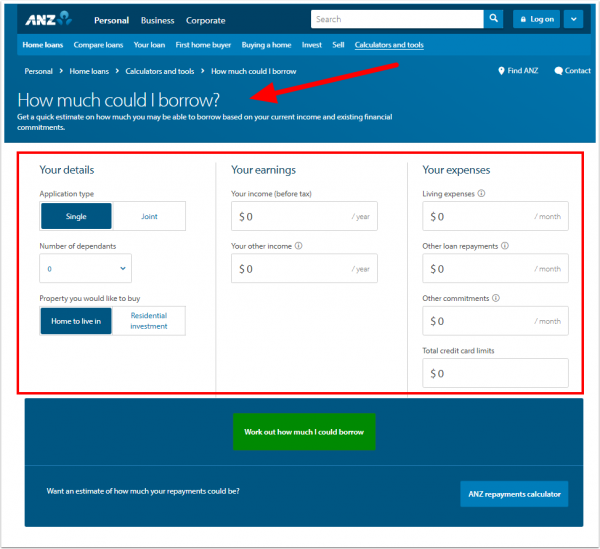Show info for Living expenses
Image resolution: width=600 pixels, height=549 pixels.
click(481, 194)
